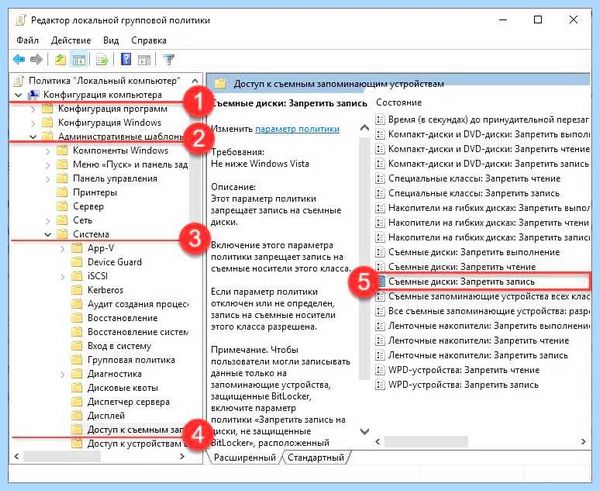The image size is (600, 491).
Task: Select Съемные диски: Запретить выполнение
Action: 468,252
